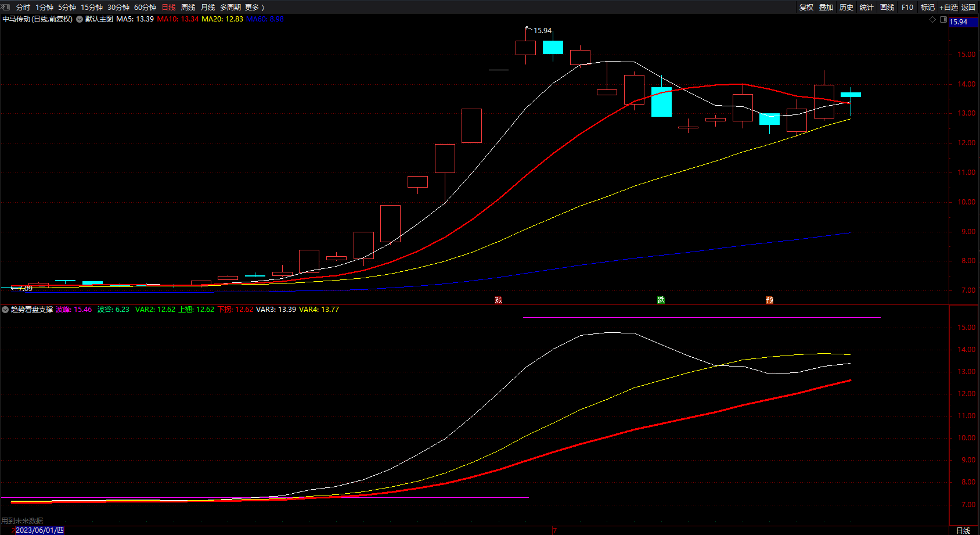Click the MA5: 13.39 label
Viewport: 980px width, 535px height.
click(135, 19)
